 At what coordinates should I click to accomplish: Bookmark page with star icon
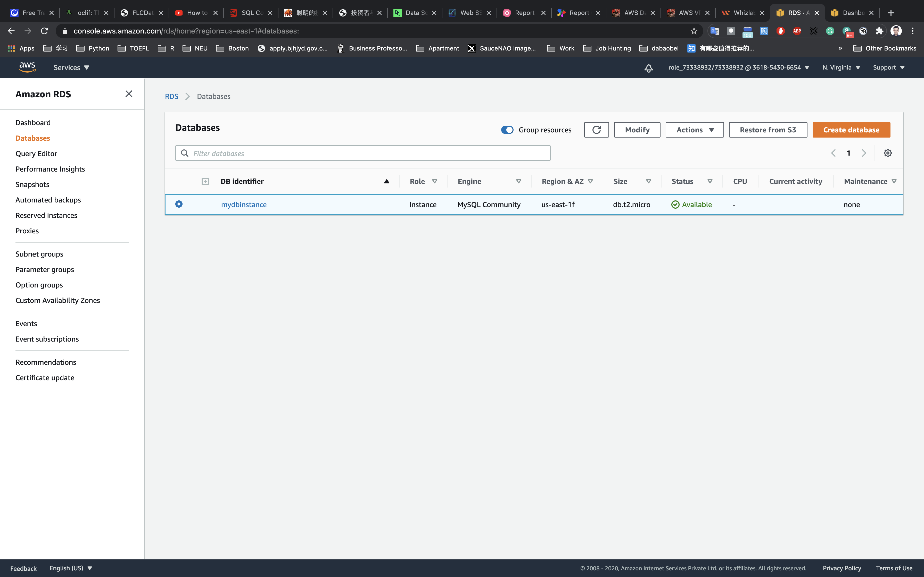[x=694, y=31]
